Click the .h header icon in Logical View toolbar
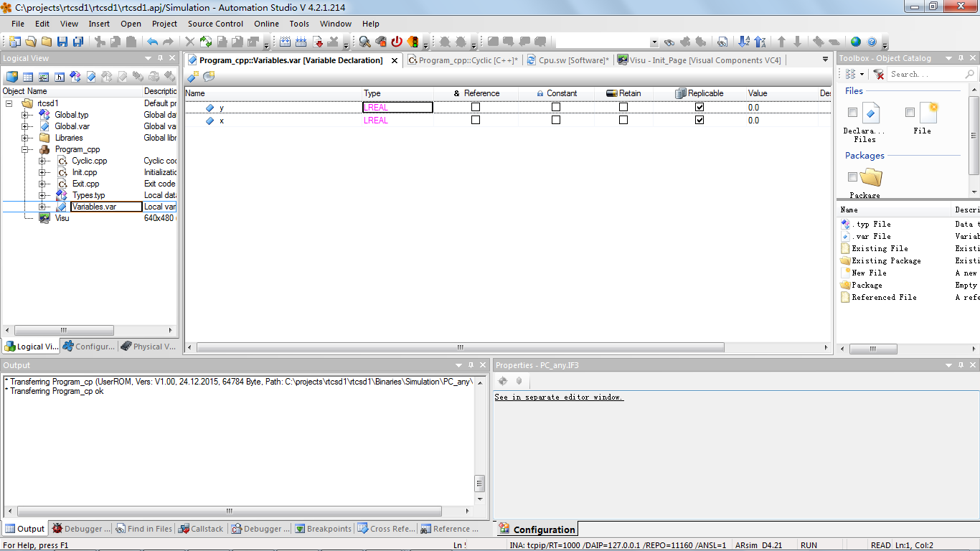Viewport: 980px width, 551px height. click(x=60, y=76)
